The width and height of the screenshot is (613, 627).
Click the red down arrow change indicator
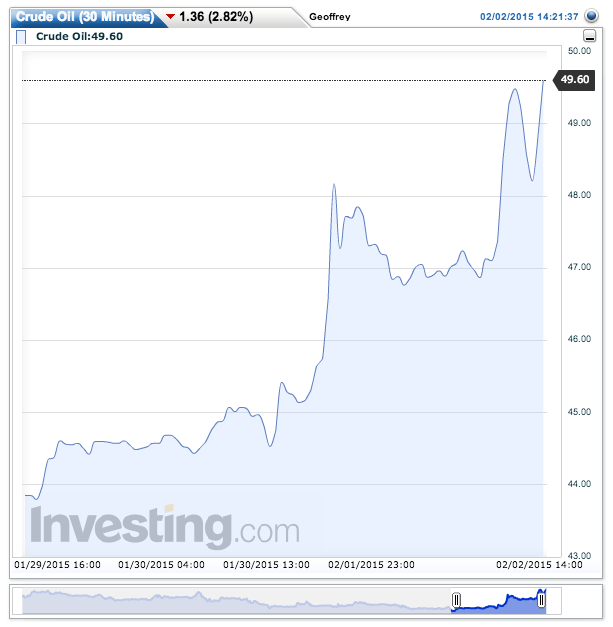pyautogui.click(x=171, y=16)
